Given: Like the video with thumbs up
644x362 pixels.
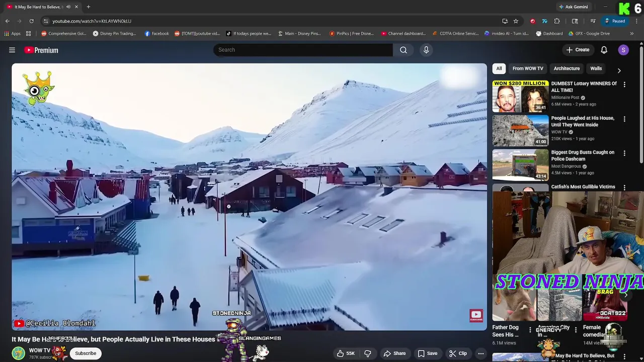Looking at the screenshot, I should click(346, 353).
